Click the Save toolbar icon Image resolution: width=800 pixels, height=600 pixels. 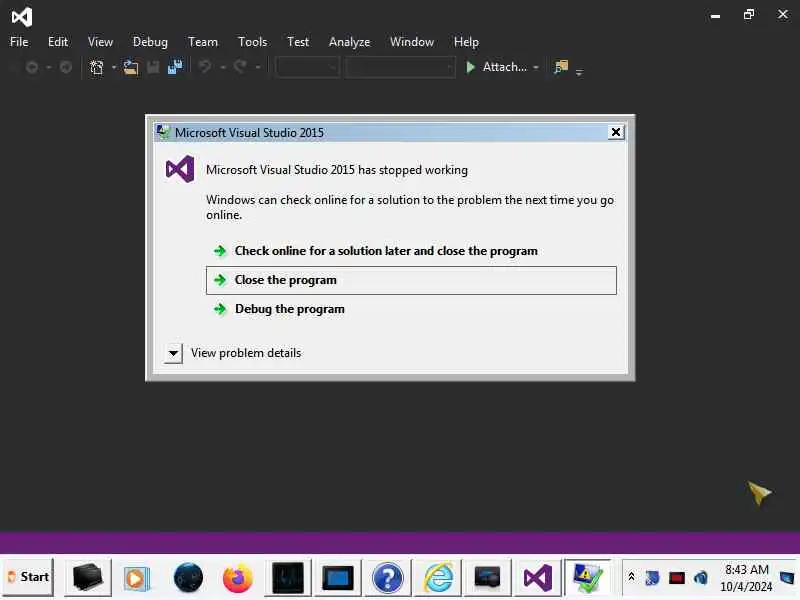153,67
